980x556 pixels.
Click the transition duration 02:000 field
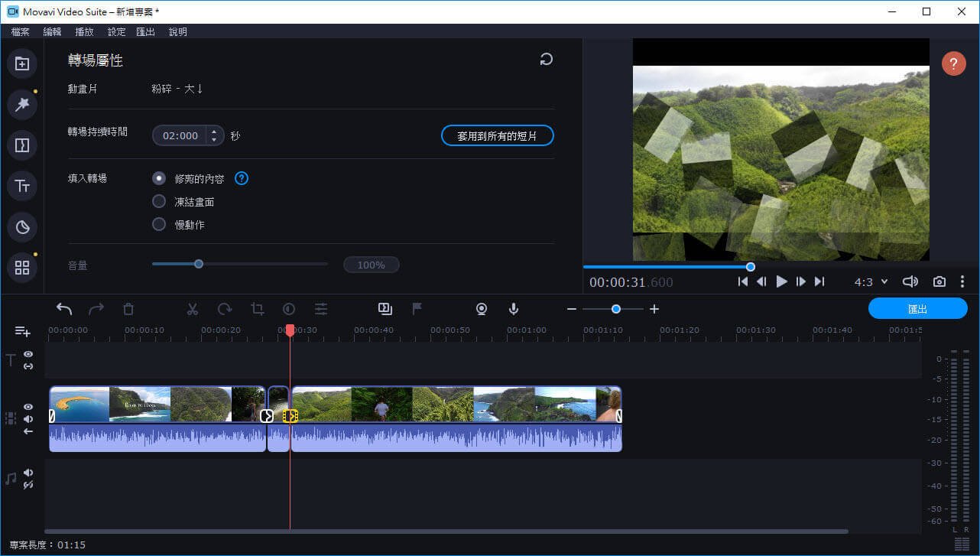click(x=180, y=135)
